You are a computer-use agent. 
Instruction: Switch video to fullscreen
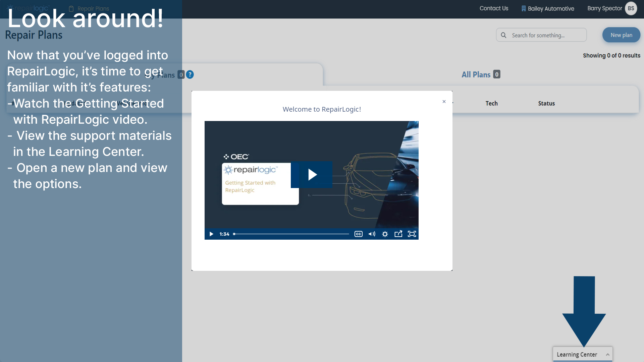coord(412,234)
